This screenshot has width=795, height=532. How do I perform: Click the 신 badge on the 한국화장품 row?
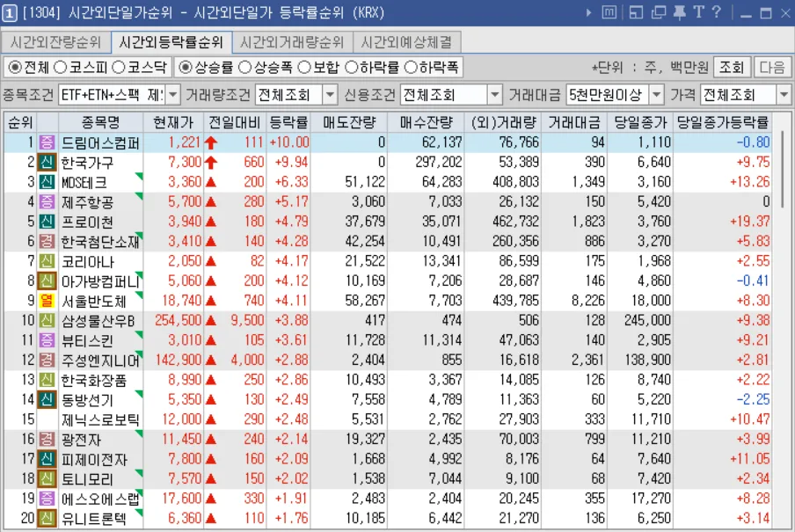47,380
